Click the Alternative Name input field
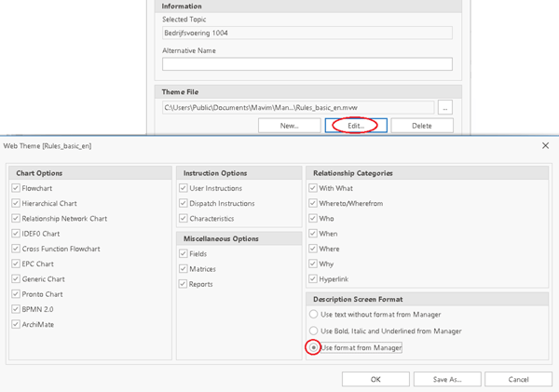This screenshot has width=559, height=392. [307, 65]
